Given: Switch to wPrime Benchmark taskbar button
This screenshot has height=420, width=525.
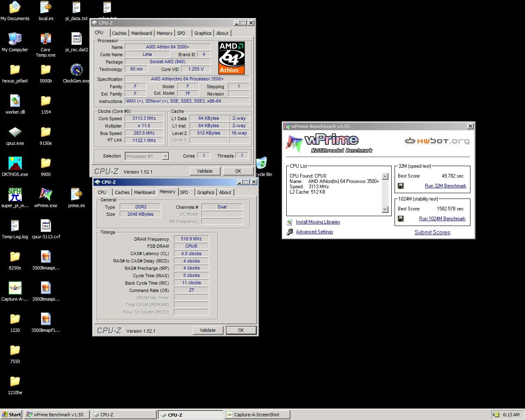Looking at the screenshot, I should [56, 415].
